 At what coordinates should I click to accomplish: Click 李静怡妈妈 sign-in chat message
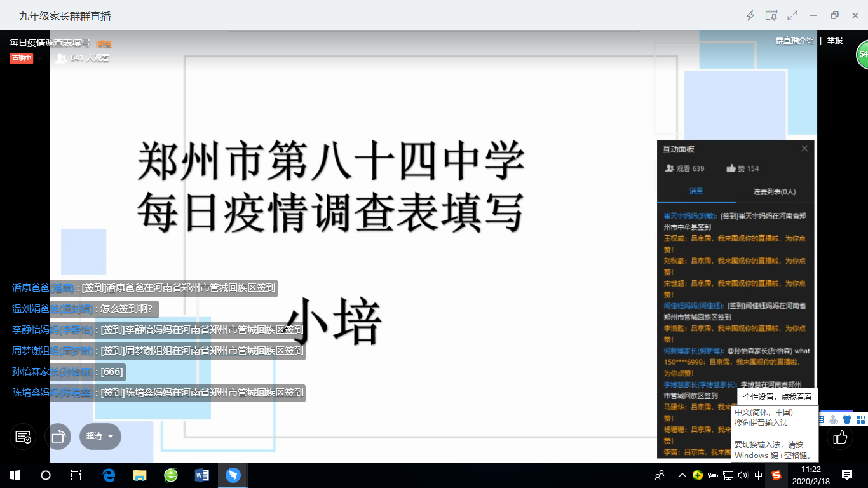point(158,330)
